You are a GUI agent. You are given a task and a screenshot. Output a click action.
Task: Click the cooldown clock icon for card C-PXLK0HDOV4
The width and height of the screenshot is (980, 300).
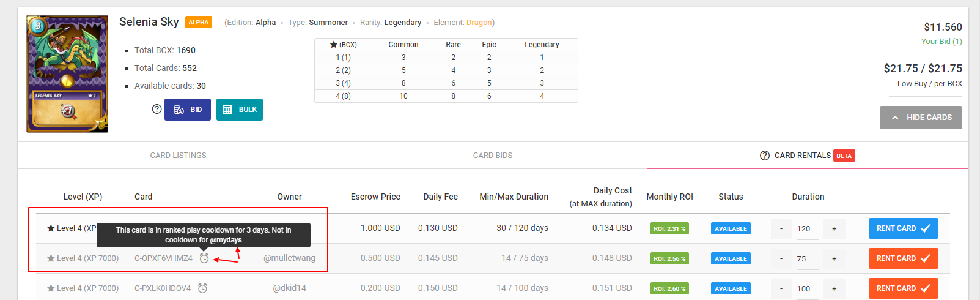(203, 288)
